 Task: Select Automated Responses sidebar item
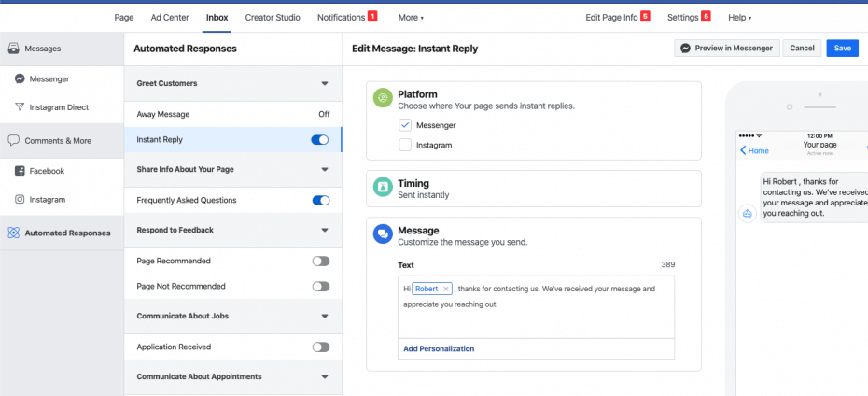pyautogui.click(x=62, y=233)
